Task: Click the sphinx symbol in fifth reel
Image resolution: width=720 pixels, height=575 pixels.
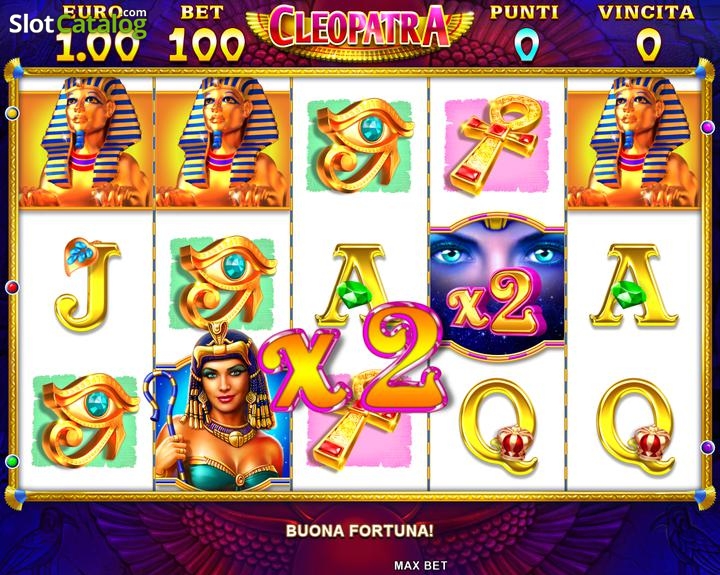Action: pyautogui.click(x=634, y=142)
